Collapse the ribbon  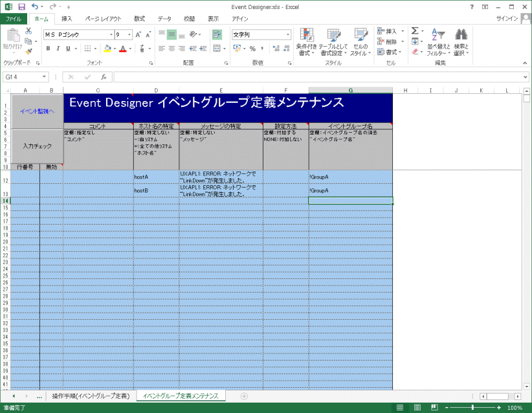(525, 63)
